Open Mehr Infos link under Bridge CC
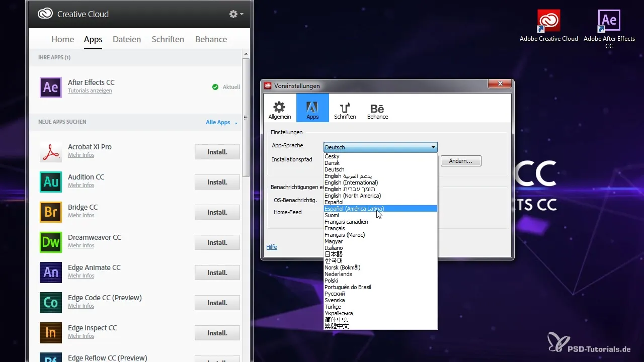This screenshot has height=362, width=644. click(x=81, y=216)
